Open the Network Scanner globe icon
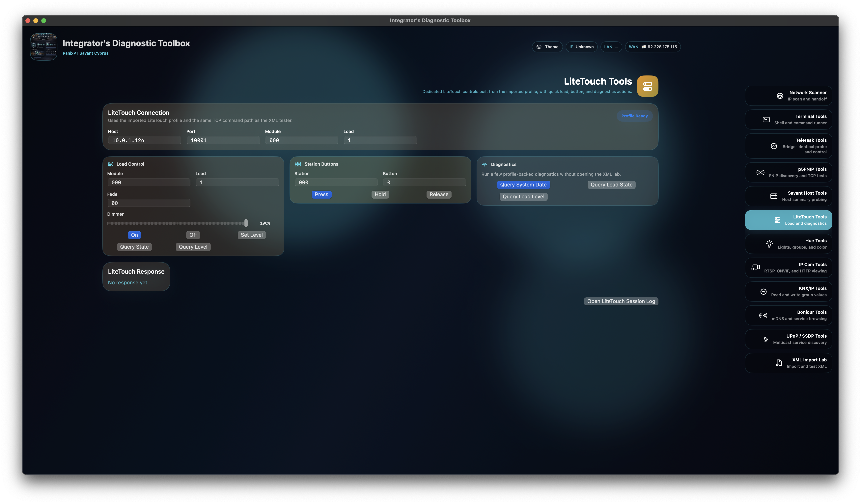The width and height of the screenshot is (861, 504). pyautogui.click(x=780, y=96)
